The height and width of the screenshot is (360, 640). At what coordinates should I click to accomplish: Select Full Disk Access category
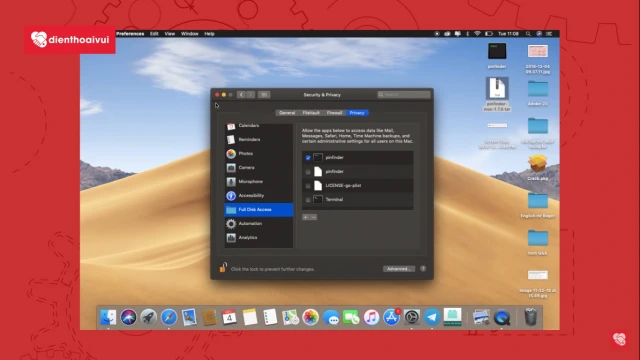click(258, 209)
